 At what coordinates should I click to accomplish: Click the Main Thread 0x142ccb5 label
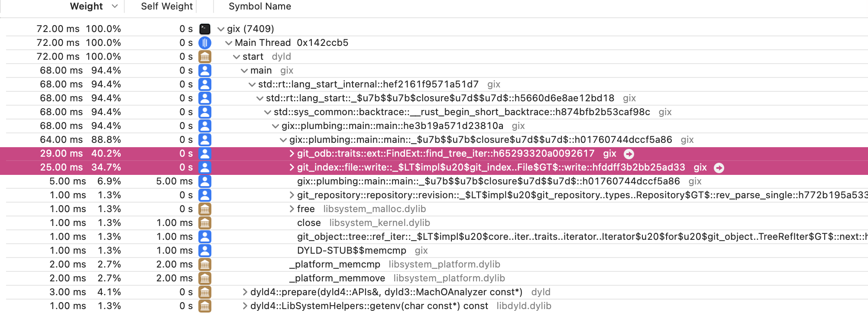pyautogui.click(x=291, y=43)
